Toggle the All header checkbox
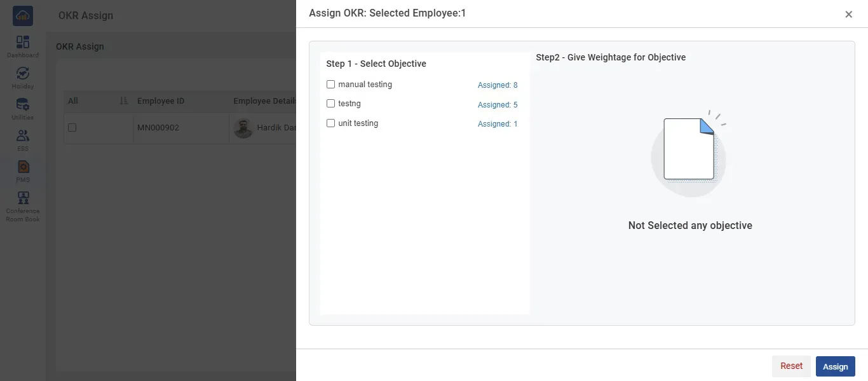The height and width of the screenshot is (381, 868). coord(72,100)
